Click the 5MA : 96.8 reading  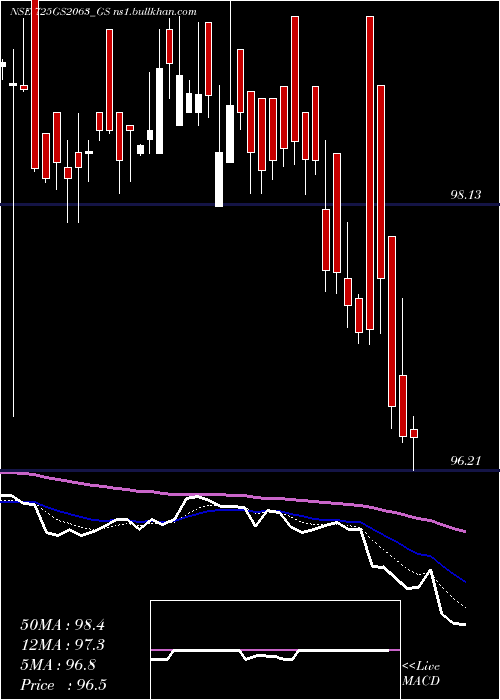click(x=58, y=665)
